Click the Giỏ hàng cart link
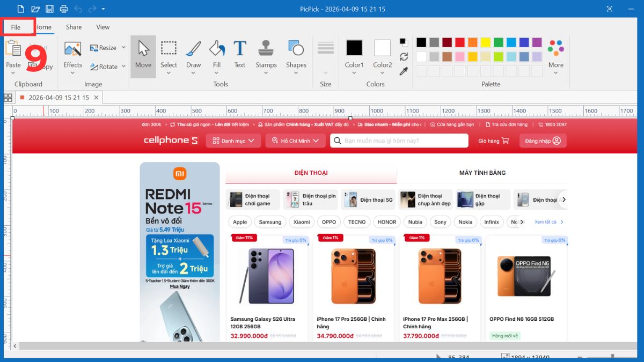 tap(493, 141)
